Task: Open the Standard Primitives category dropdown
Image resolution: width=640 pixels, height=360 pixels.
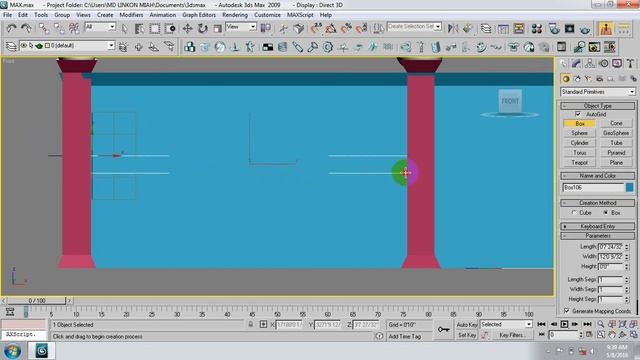Action: [598, 92]
